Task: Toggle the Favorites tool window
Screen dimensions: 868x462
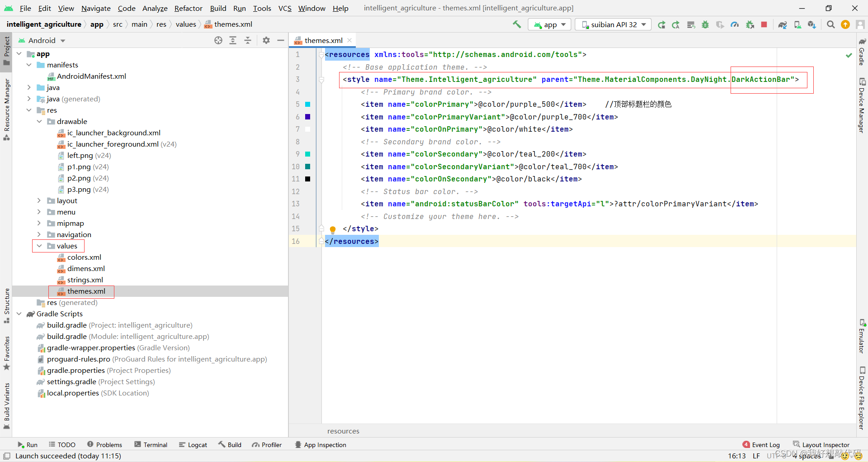Action: pyautogui.click(x=6, y=353)
